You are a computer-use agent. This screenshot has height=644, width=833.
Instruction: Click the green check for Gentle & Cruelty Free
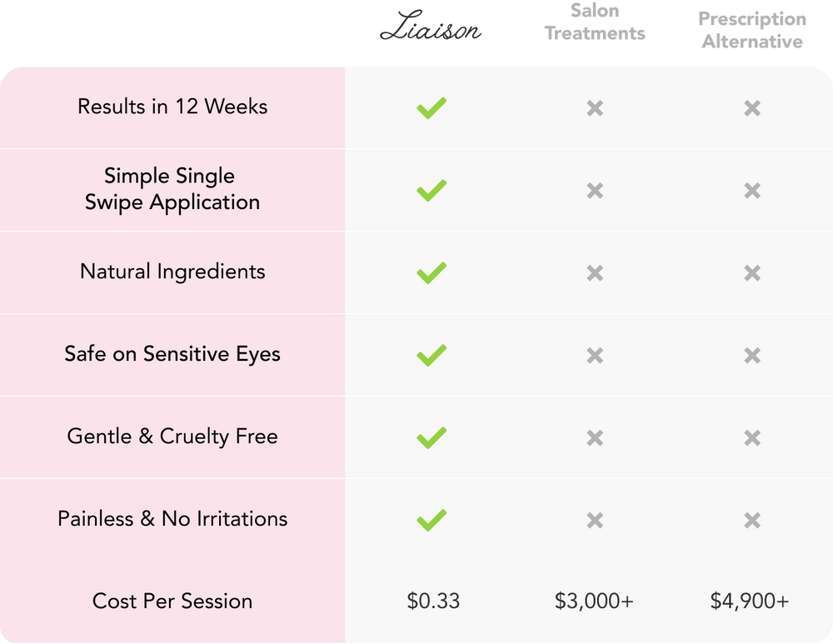click(431, 437)
